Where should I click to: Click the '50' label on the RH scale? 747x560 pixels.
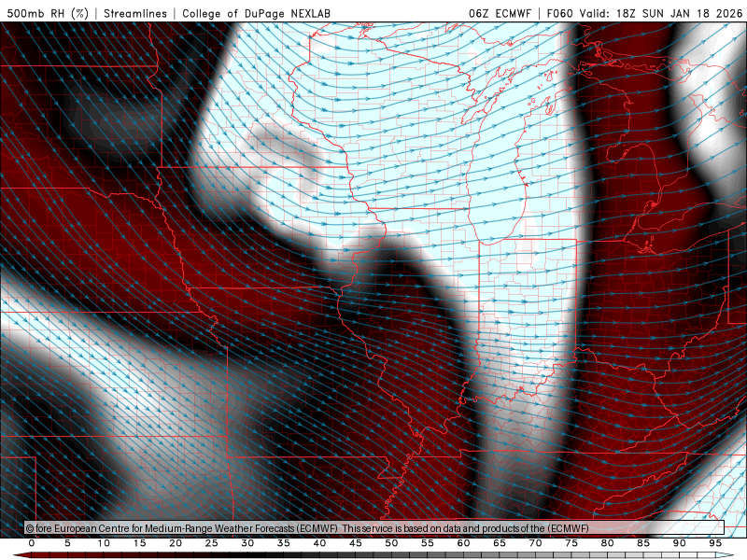391,543
